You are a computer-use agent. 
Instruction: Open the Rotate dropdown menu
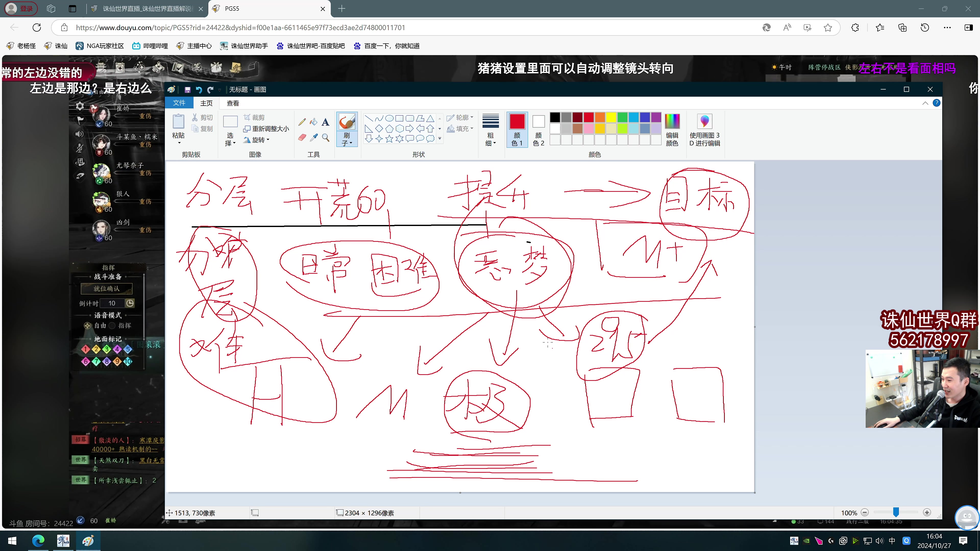pos(256,140)
